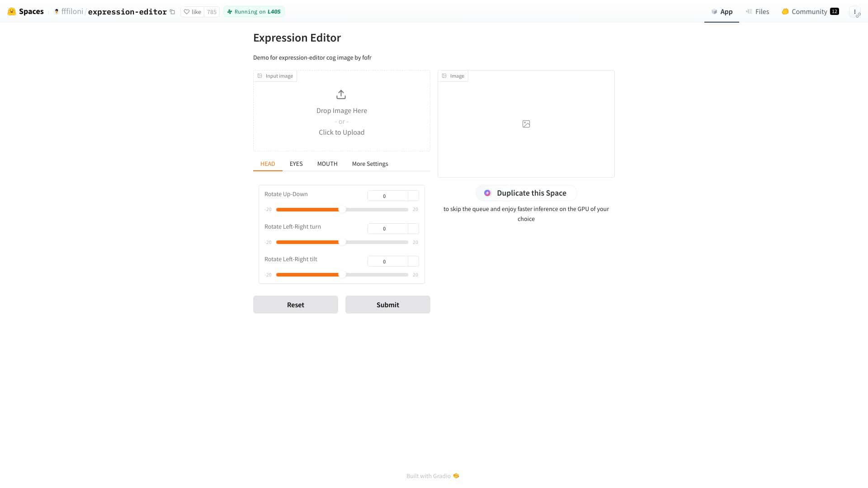Copy the space name using the copy icon
868x488 pixels.
click(172, 12)
